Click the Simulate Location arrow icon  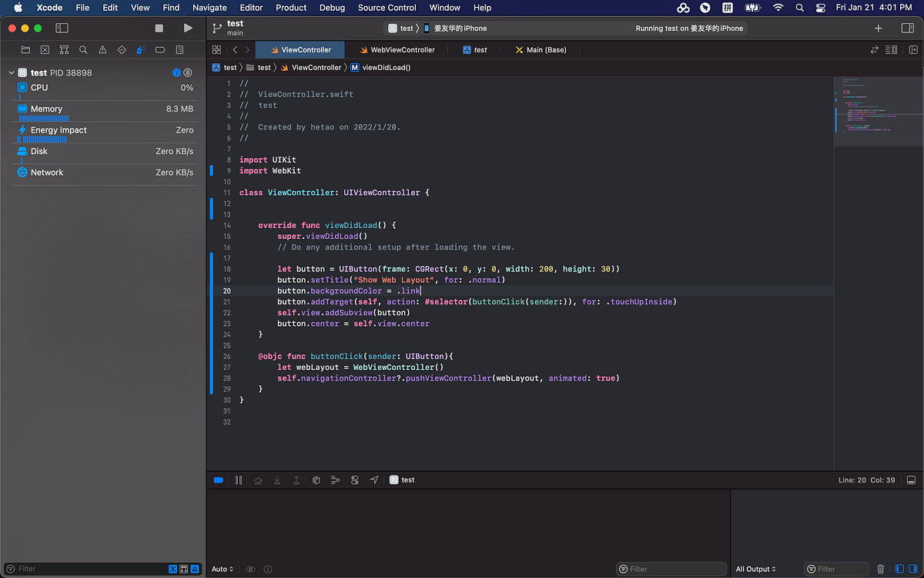(x=374, y=479)
